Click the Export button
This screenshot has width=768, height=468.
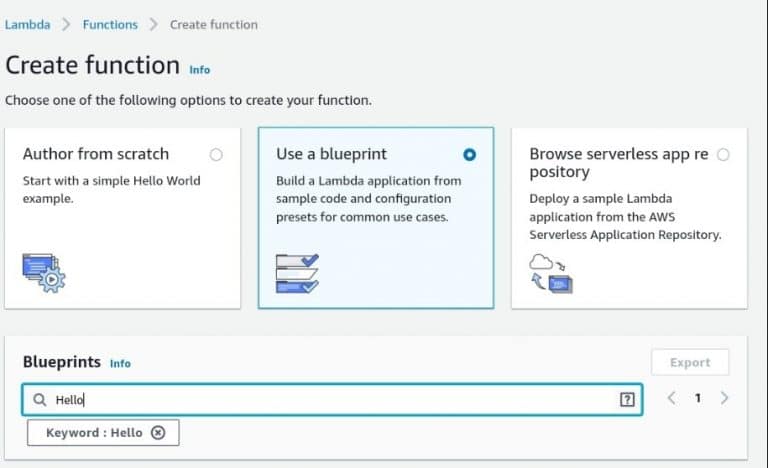690,363
